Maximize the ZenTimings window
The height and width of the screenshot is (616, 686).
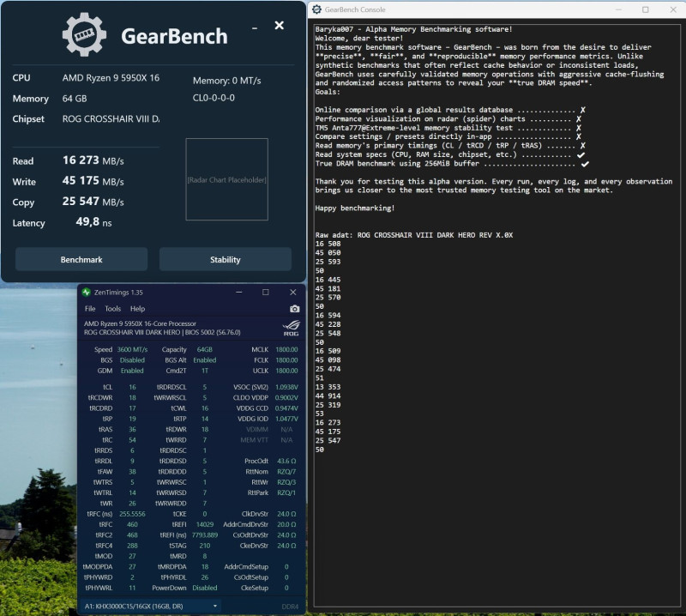tap(266, 292)
